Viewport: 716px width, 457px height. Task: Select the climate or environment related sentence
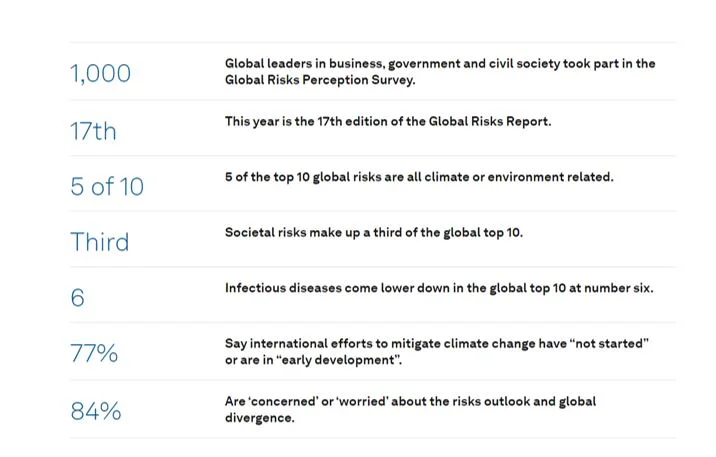pos(418,177)
